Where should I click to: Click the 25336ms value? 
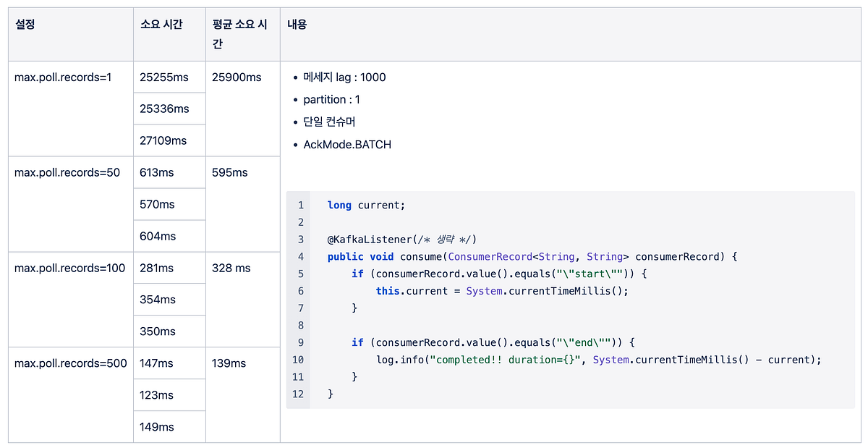(x=164, y=109)
